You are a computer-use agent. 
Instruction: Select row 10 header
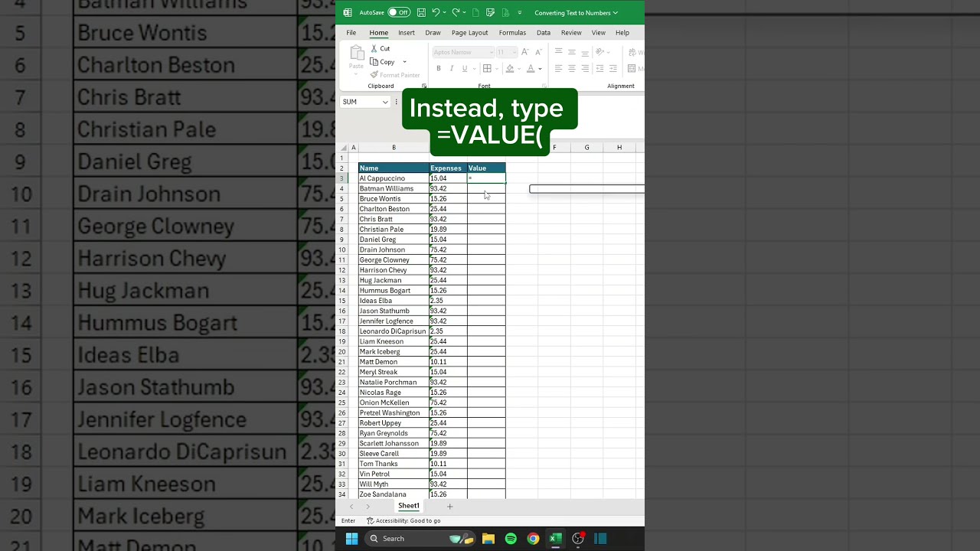coord(342,249)
